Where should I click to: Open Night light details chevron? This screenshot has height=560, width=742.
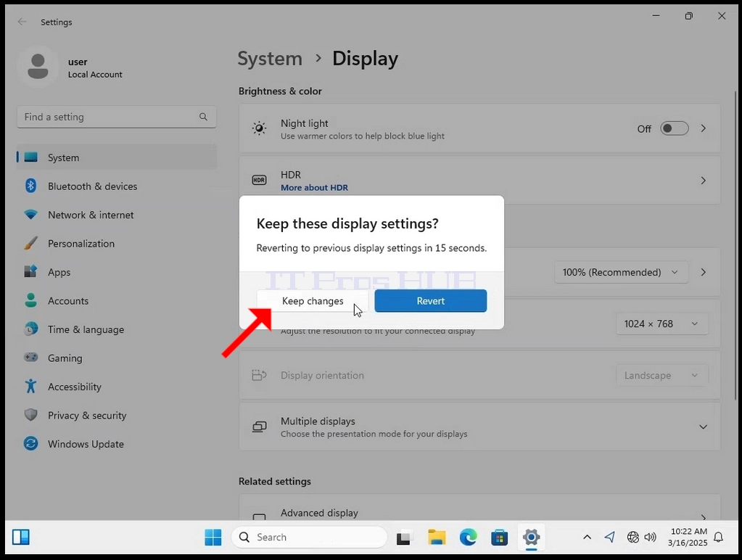[704, 128]
